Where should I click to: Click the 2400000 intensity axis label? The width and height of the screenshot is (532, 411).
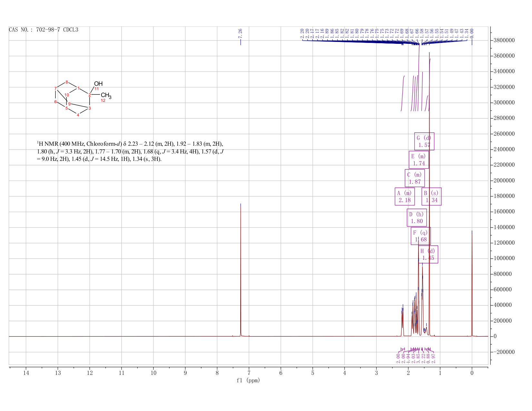point(504,150)
